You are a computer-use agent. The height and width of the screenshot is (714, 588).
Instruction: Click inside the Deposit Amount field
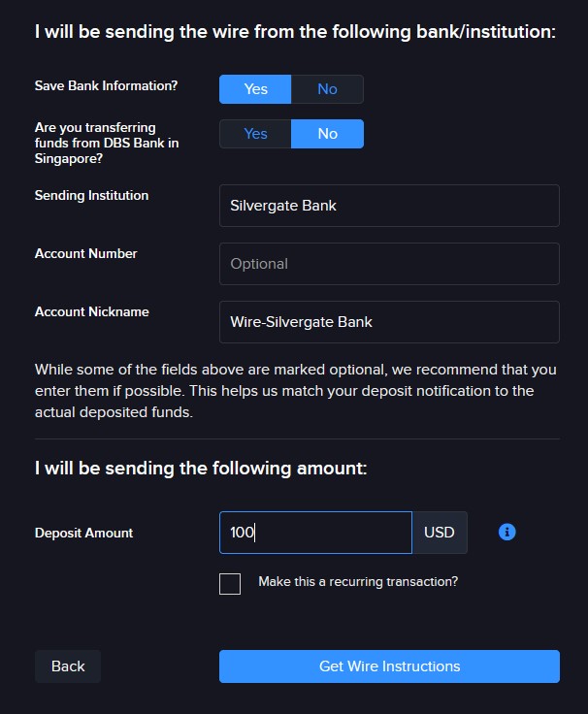tap(315, 533)
